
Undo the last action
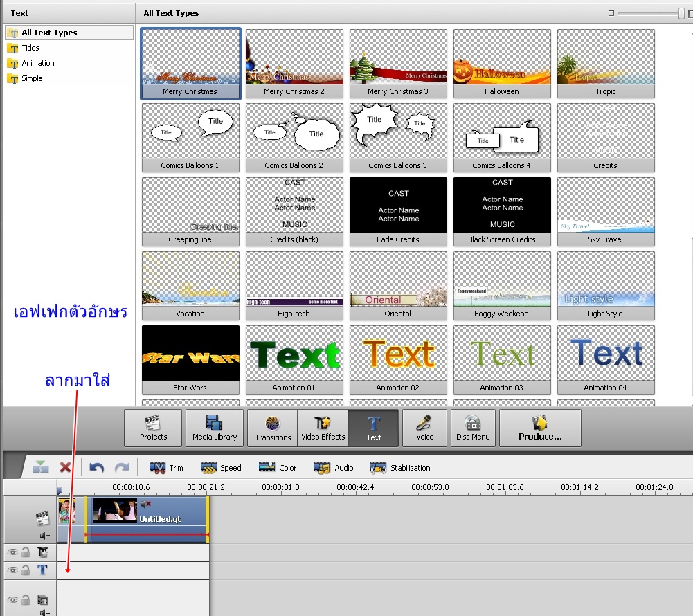96,467
